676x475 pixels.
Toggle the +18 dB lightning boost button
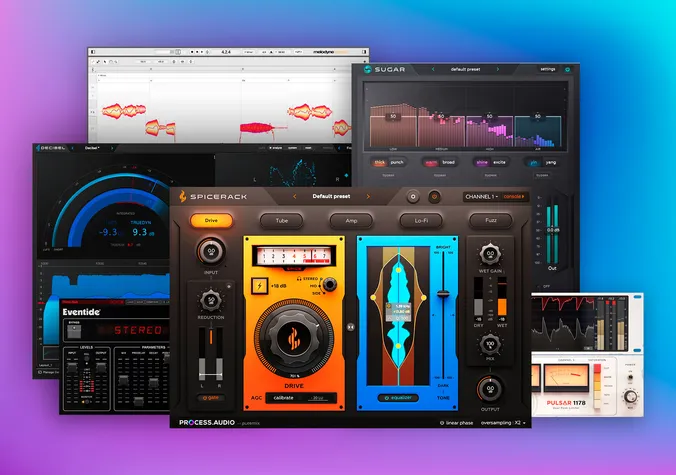tap(260, 286)
